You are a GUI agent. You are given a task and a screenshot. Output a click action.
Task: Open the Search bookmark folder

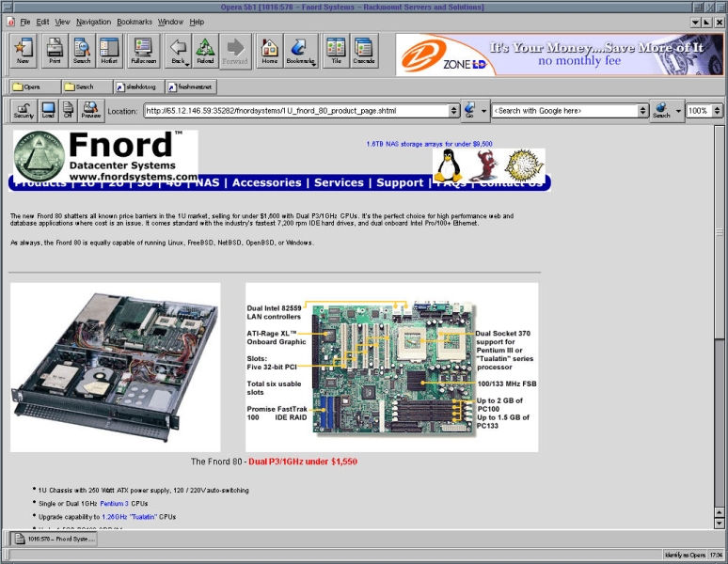pyautogui.click(x=87, y=86)
